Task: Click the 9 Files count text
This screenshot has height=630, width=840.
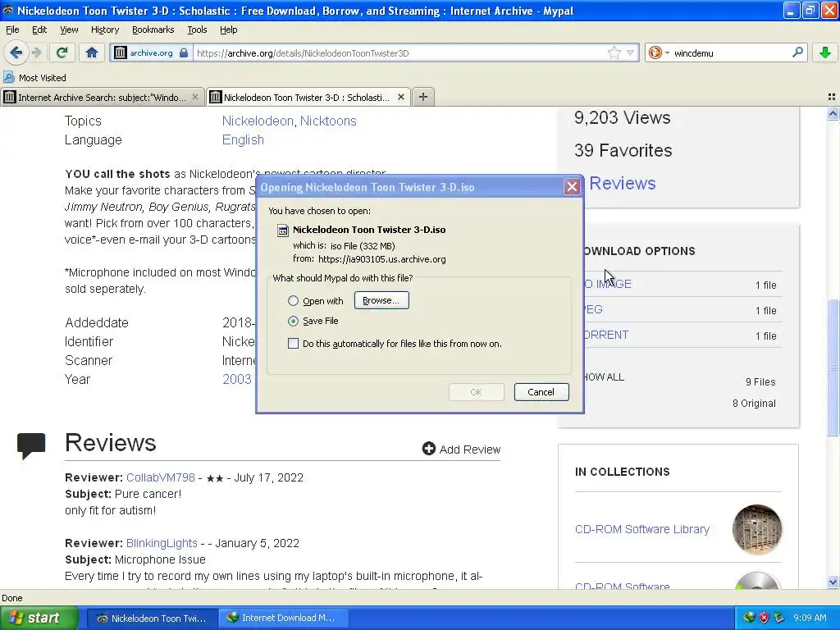Action: pos(760,382)
